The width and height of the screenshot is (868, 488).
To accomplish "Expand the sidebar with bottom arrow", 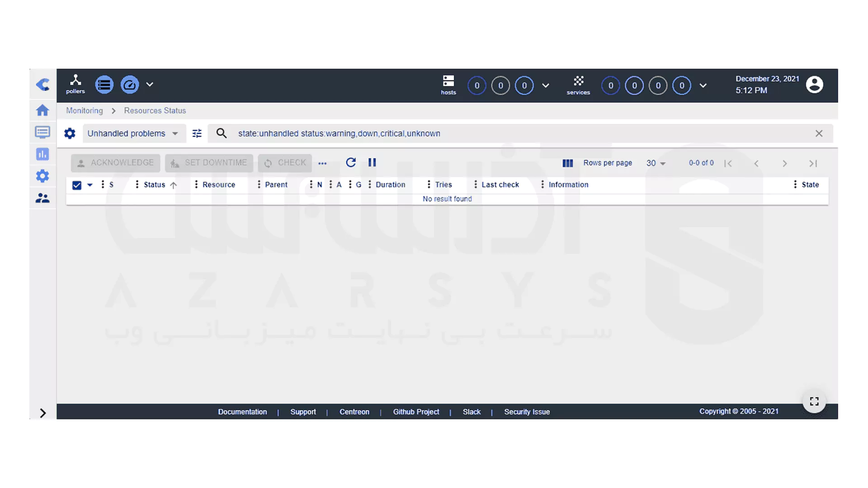I will pos(43,413).
